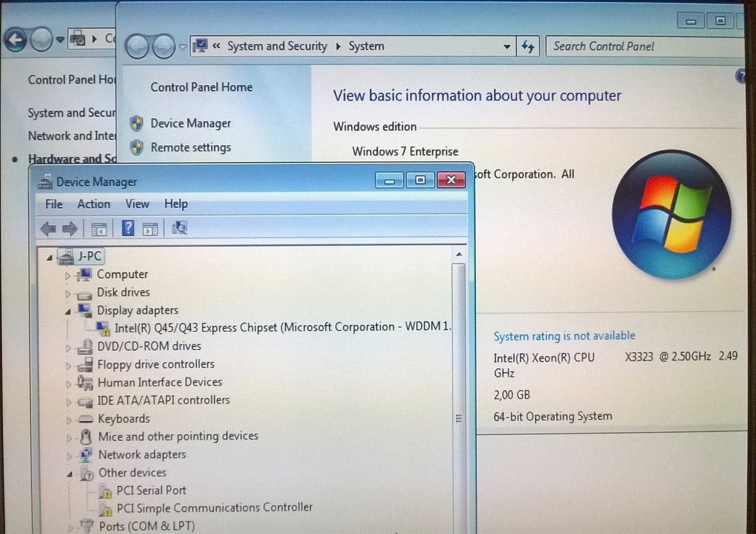Expand the DVD/CD-ROM drives node
Viewport: 756px width, 534px height.
(x=69, y=348)
